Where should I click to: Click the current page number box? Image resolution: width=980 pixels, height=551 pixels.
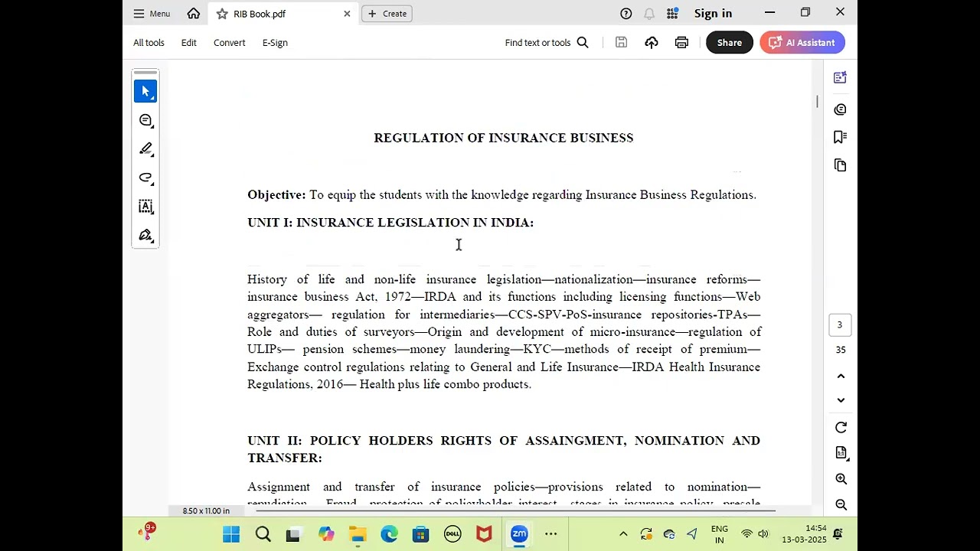click(x=839, y=325)
